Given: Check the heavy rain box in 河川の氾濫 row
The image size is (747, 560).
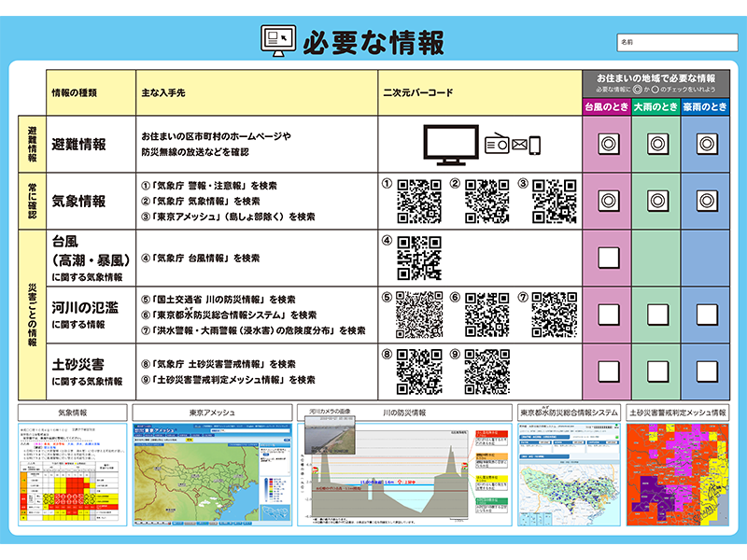Looking at the screenshot, I should 656,315.
